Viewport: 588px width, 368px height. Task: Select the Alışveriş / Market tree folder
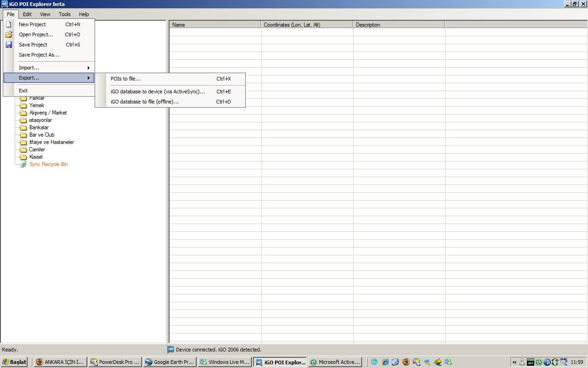click(48, 113)
